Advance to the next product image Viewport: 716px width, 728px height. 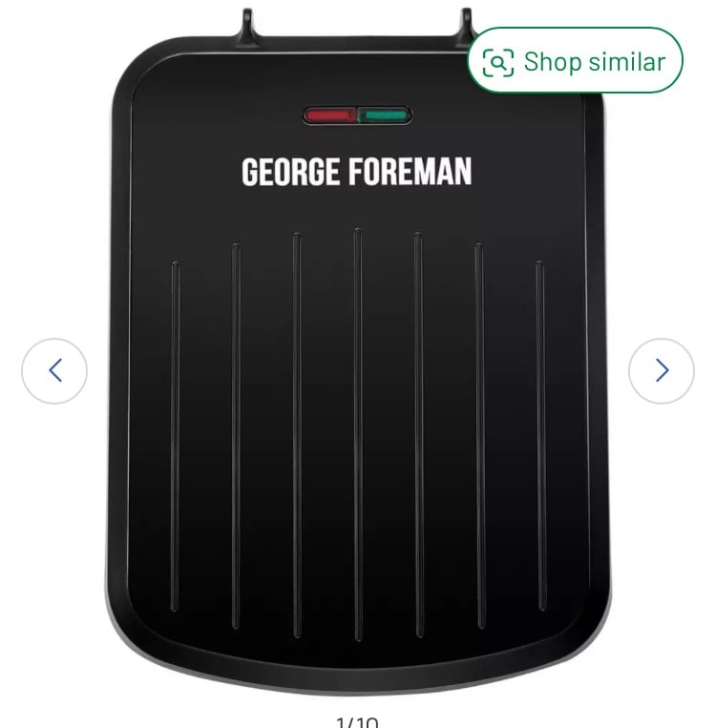(662, 370)
